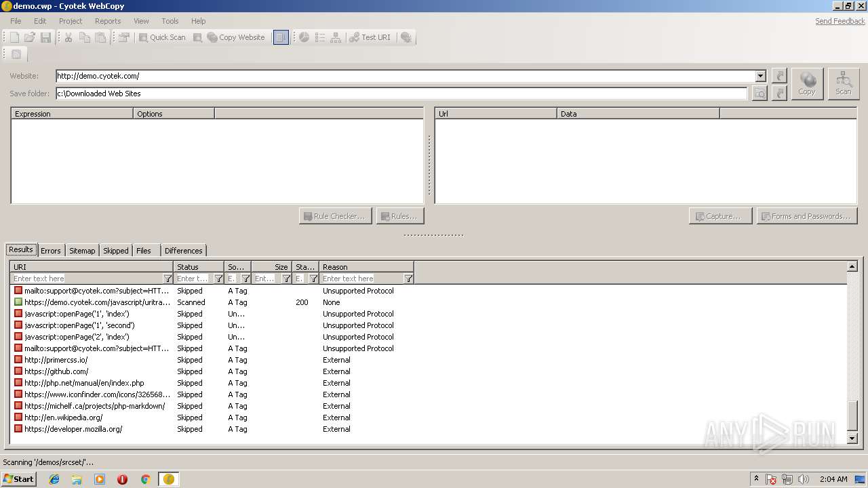
Task: Open the Edit menu
Action: click(40, 21)
